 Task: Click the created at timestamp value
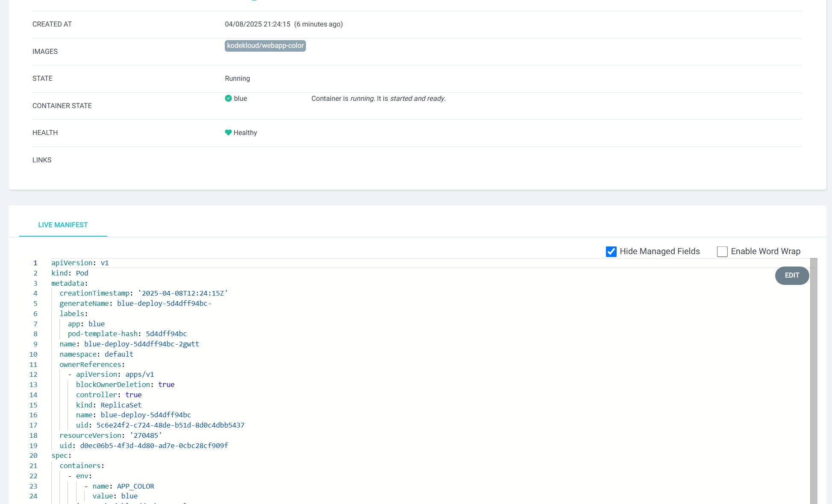pos(257,24)
